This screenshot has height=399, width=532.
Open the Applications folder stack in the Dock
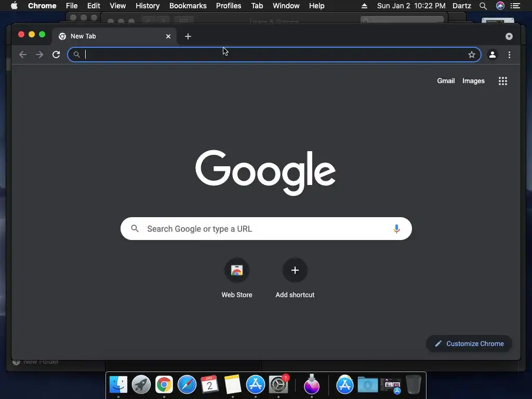point(345,384)
